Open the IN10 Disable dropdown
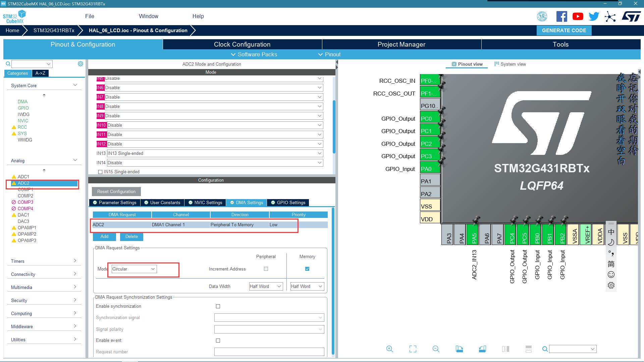Image resolution: width=644 pixels, height=362 pixels. (215, 125)
